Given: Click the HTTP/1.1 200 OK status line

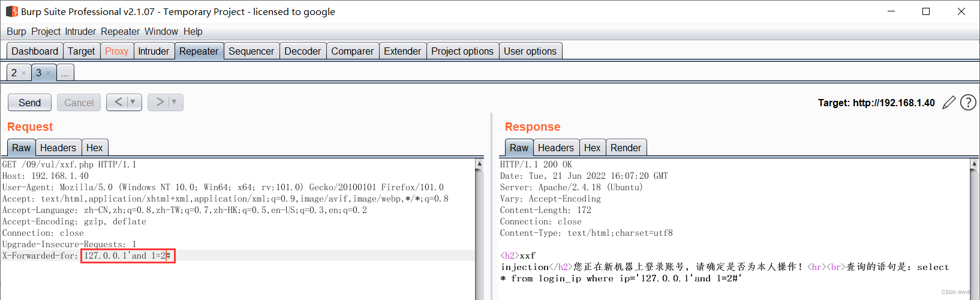Looking at the screenshot, I should pos(536,164).
